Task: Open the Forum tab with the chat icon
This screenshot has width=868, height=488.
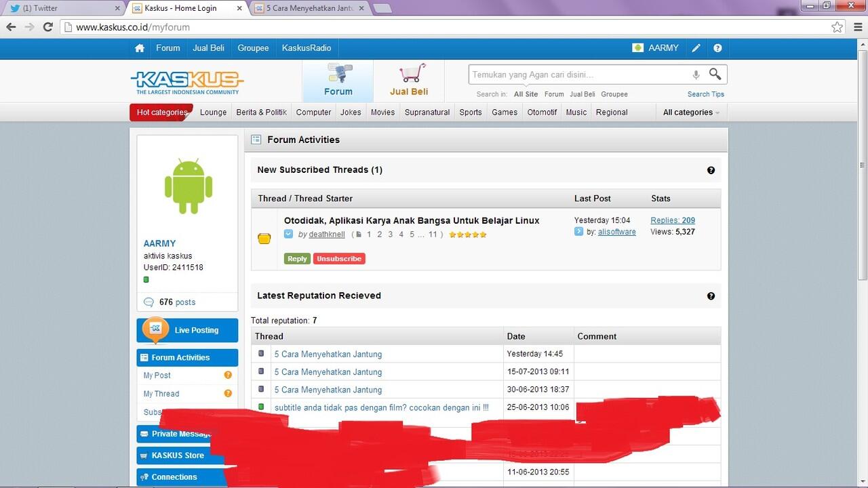Action: click(338, 81)
